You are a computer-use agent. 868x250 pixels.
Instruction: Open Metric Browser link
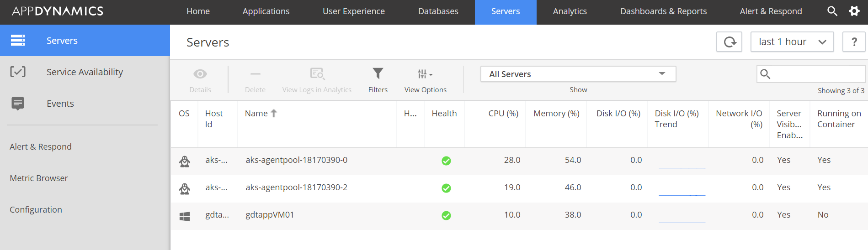[39, 178]
